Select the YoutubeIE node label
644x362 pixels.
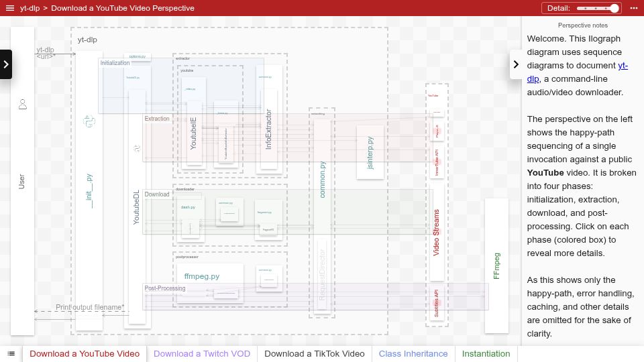(193, 133)
